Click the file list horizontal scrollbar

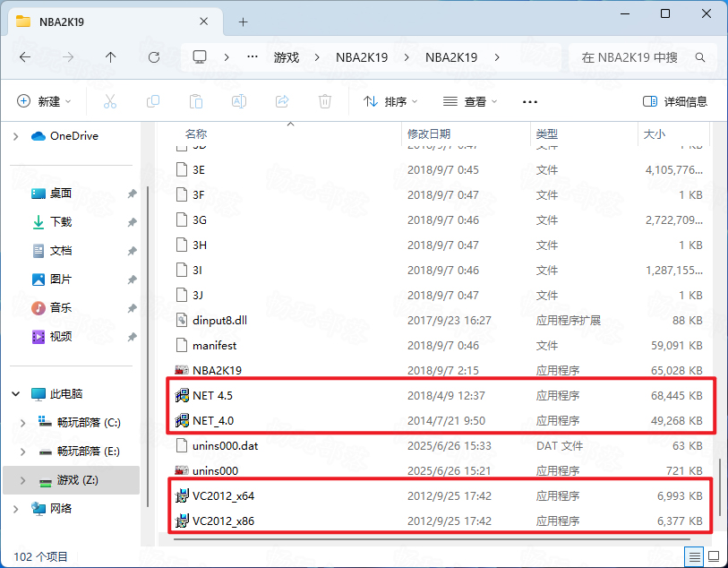[x=431, y=539]
